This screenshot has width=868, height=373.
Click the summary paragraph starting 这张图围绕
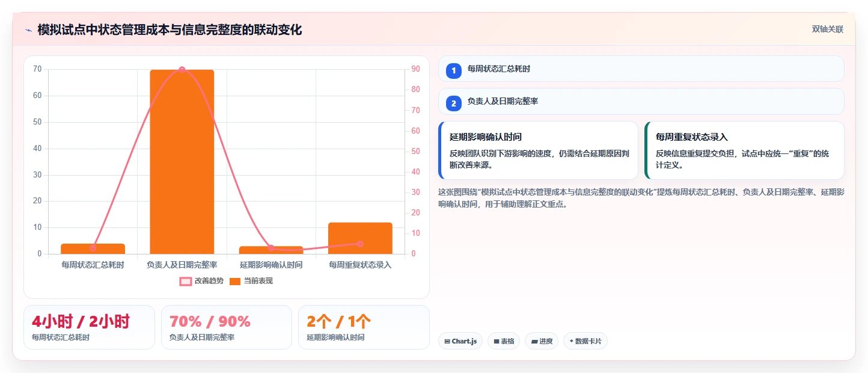pyautogui.click(x=641, y=198)
